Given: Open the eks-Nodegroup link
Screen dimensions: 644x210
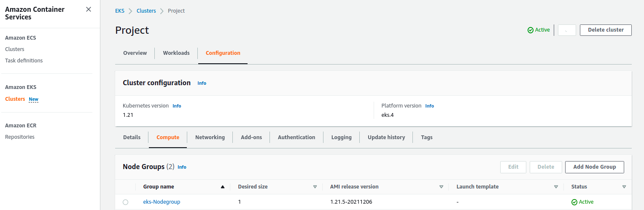Looking at the screenshot, I should coord(162,202).
